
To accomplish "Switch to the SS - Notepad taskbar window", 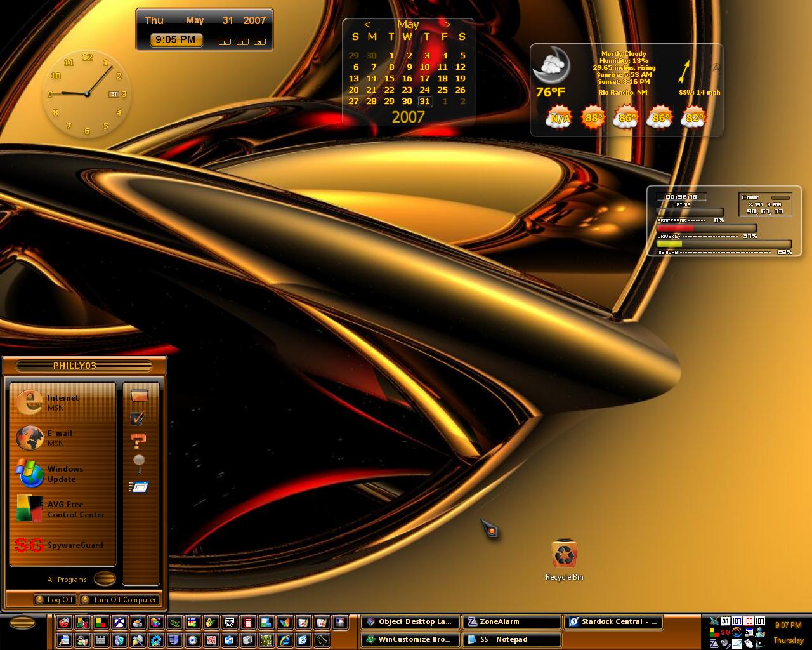I will (x=512, y=640).
